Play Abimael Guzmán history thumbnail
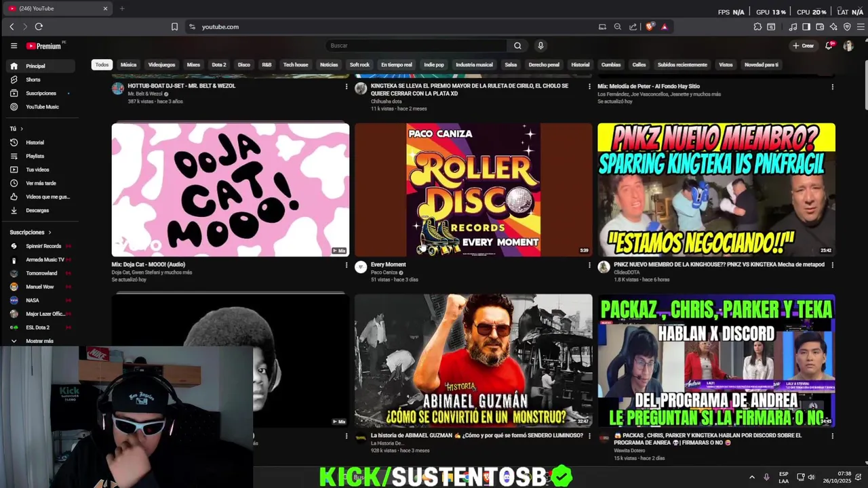 (473, 361)
